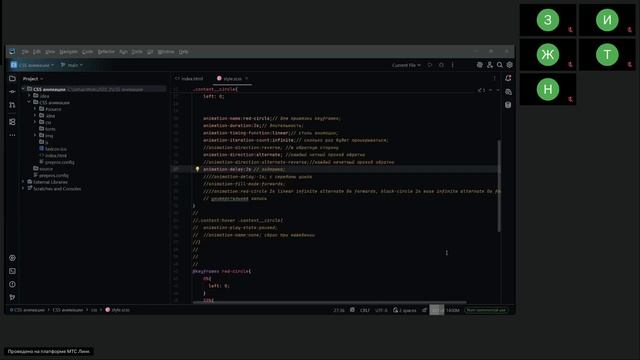Collapse the root CSS анимация project node
The image size is (640, 360).
tap(24, 89)
